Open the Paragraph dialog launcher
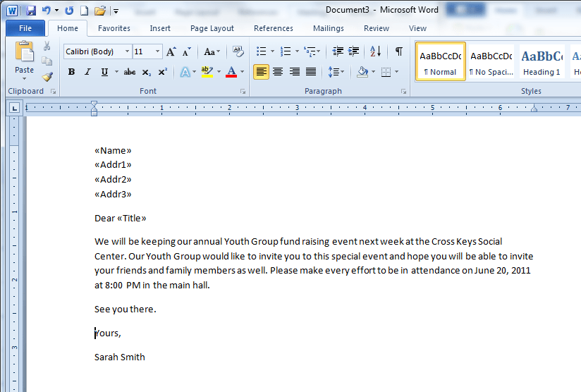Image resolution: width=581 pixels, height=392 pixels. pyautogui.click(x=403, y=92)
